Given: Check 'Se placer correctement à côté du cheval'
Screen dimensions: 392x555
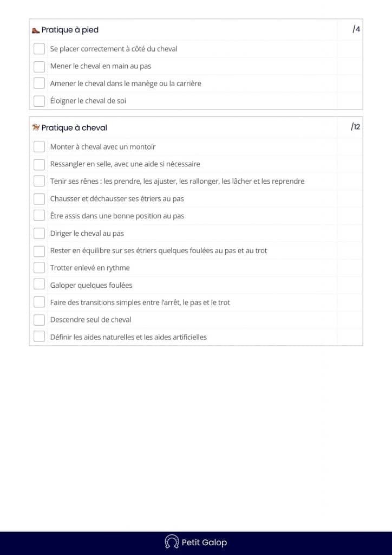Looking at the screenshot, I should [39, 49].
